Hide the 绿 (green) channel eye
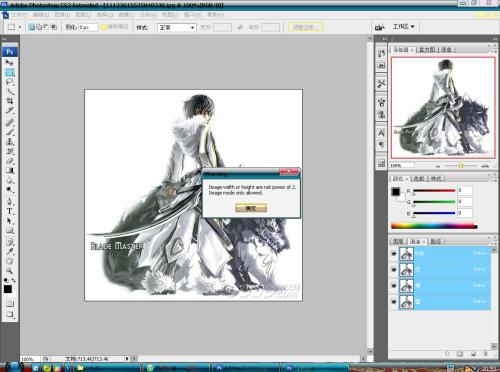Viewport: 500px width, 372px height. coord(394,286)
